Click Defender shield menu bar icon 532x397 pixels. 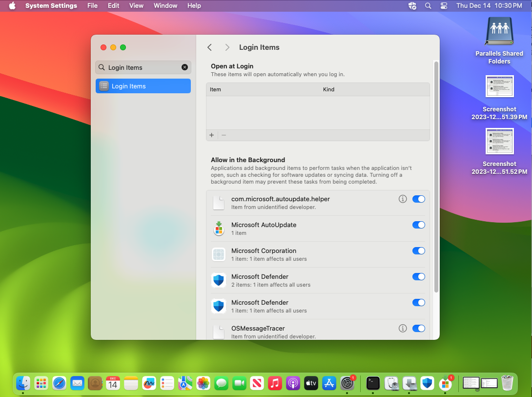click(x=412, y=6)
